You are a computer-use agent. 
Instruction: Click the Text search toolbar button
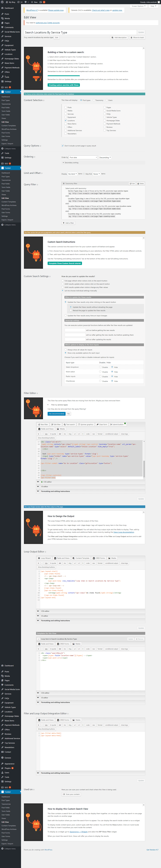coord(69,425)
